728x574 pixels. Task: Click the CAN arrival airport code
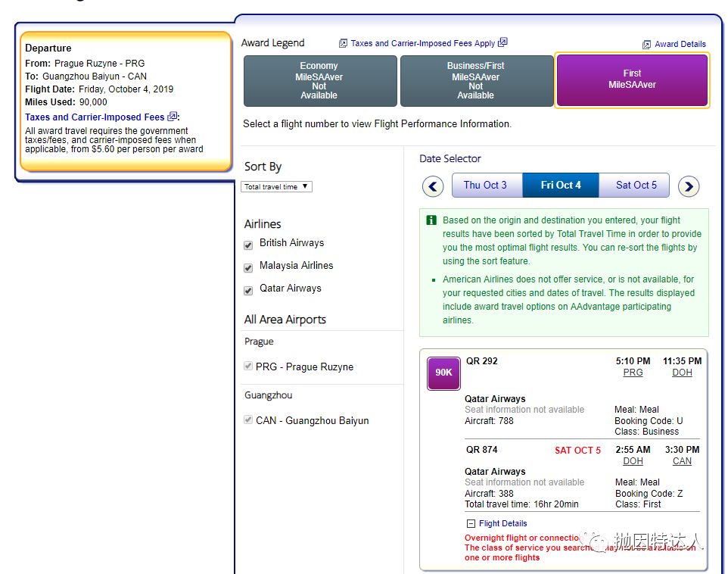tap(682, 461)
